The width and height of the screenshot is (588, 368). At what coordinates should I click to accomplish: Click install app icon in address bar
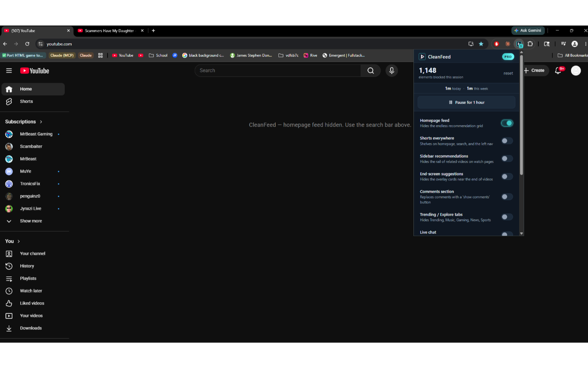coord(471,44)
